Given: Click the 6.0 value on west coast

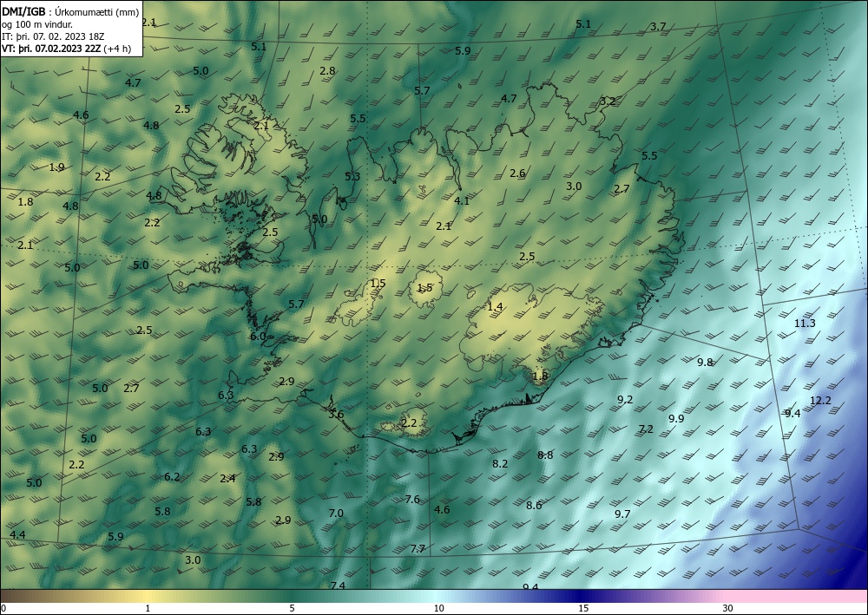Looking at the screenshot, I should [258, 337].
